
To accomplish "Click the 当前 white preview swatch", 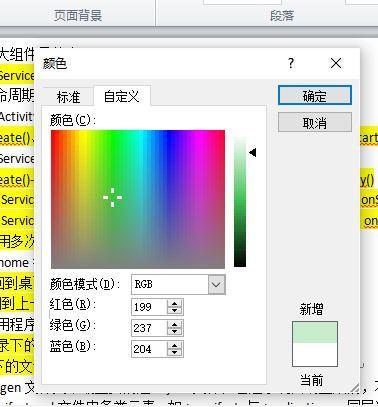I will (x=315, y=354).
